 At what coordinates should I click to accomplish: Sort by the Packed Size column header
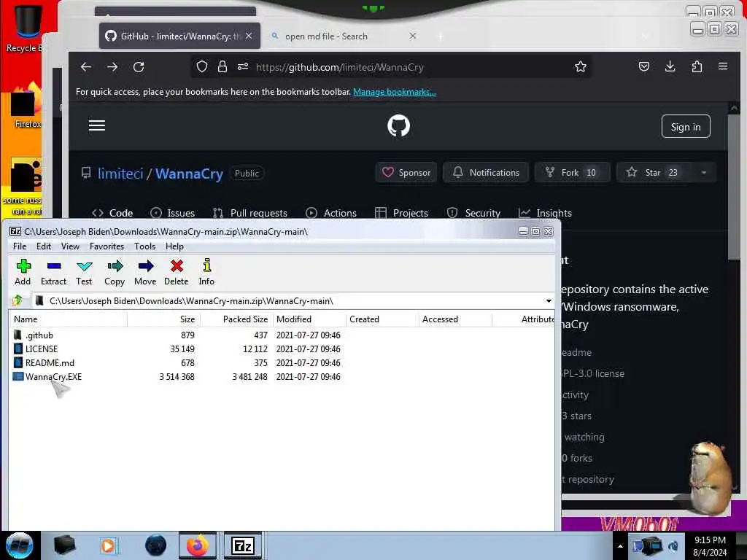[x=236, y=319]
